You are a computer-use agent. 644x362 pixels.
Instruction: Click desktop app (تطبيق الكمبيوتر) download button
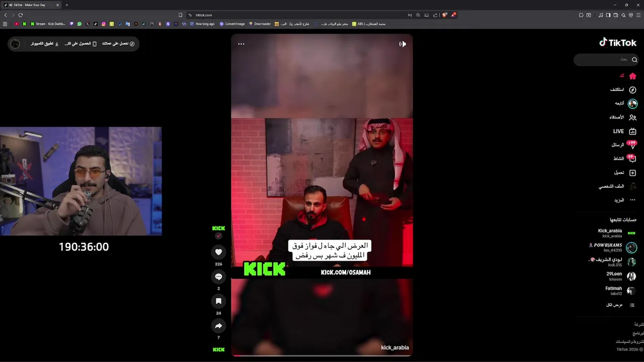(x=45, y=44)
